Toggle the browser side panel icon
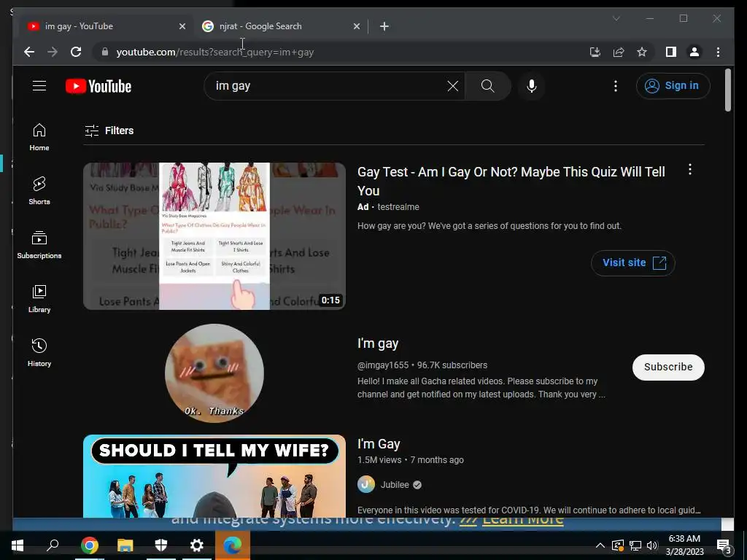The width and height of the screenshot is (747, 560). click(x=671, y=52)
